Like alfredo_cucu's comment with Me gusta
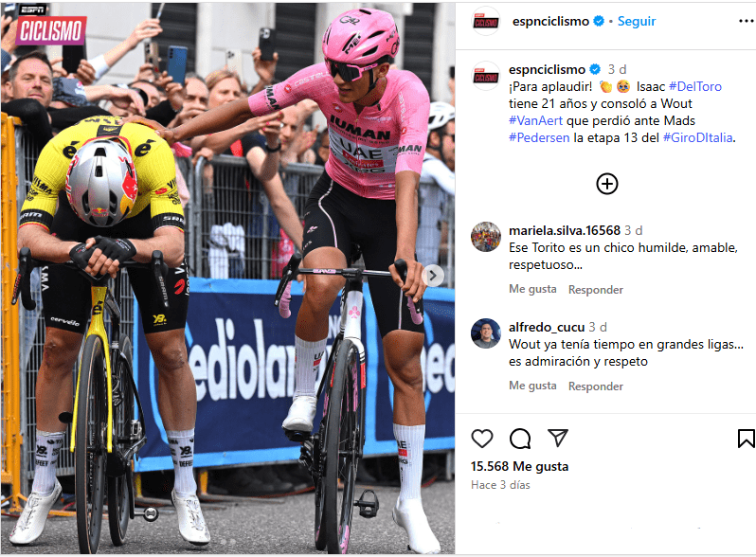 [x=532, y=386]
